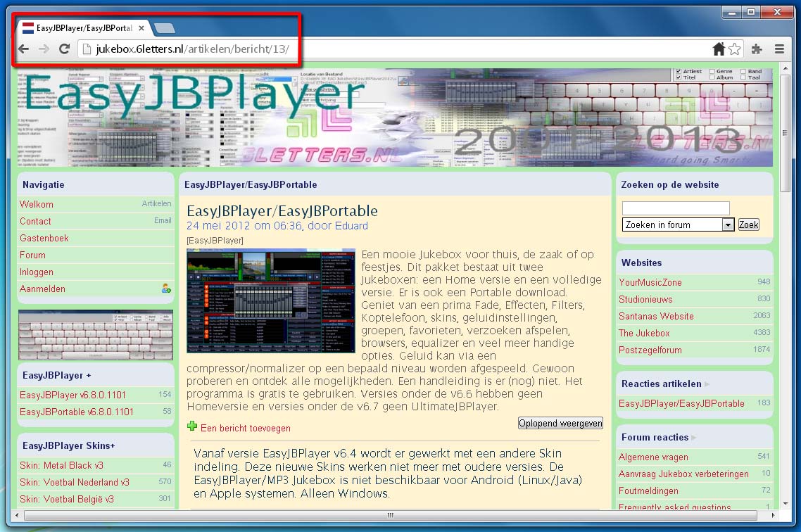This screenshot has width=801, height=532.
Task: Click the Aanmelden link
Action: [x=42, y=289]
